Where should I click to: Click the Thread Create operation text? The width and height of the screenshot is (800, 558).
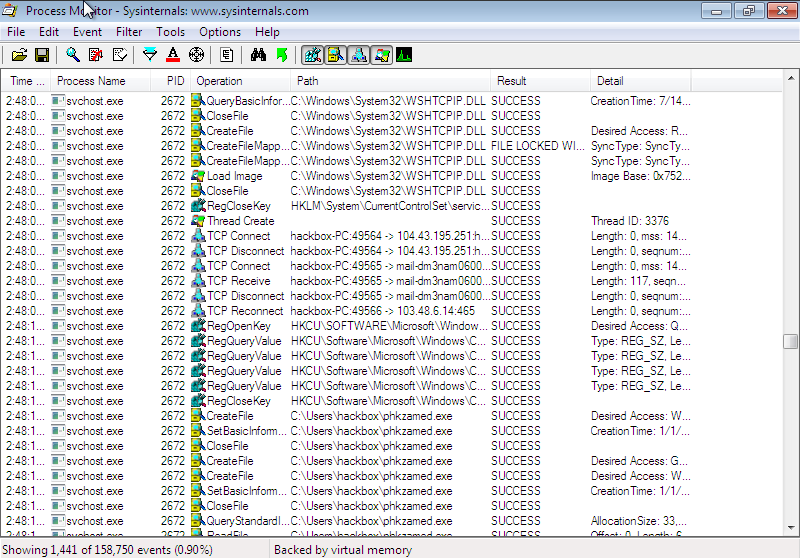[240, 221]
